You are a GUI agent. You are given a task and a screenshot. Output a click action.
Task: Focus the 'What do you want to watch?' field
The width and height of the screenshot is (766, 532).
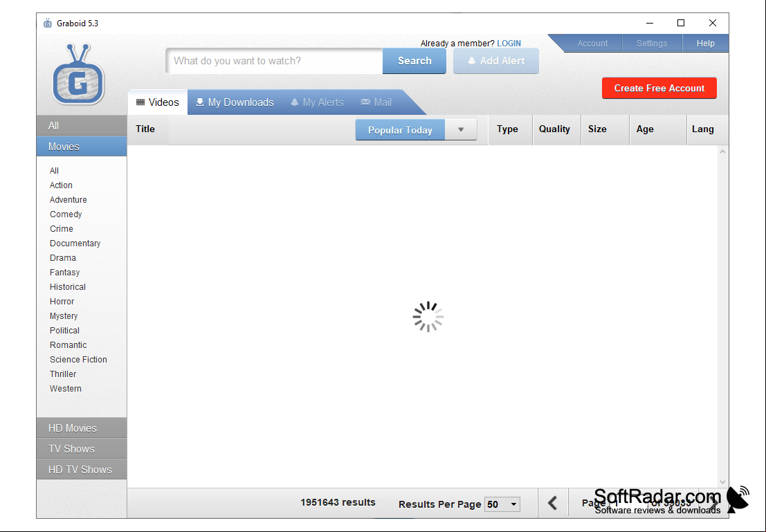pos(275,61)
